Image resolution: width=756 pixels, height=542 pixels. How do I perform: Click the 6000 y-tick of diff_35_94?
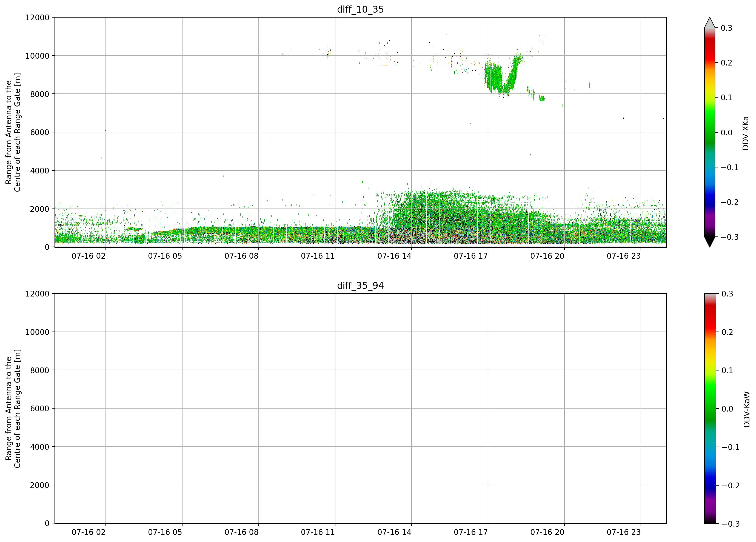(40, 409)
